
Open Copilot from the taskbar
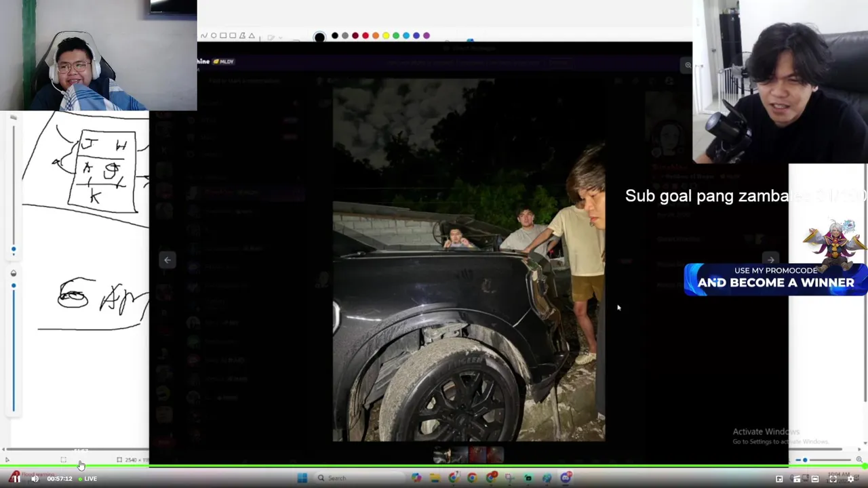tap(416, 478)
